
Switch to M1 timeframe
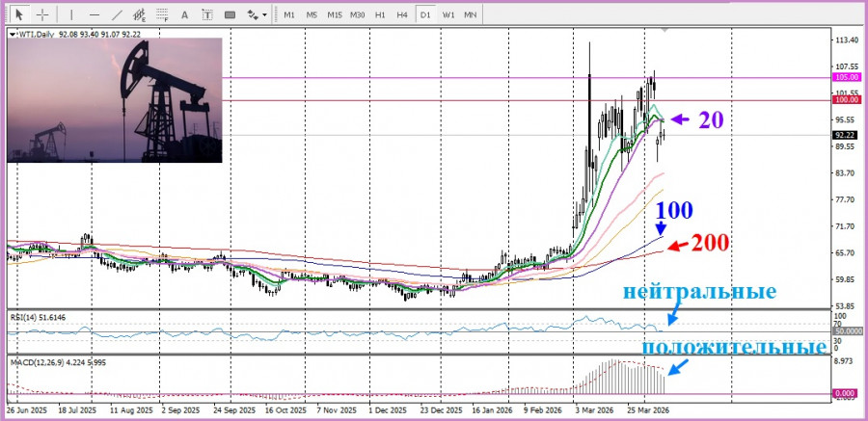pyautogui.click(x=289, y=14)
